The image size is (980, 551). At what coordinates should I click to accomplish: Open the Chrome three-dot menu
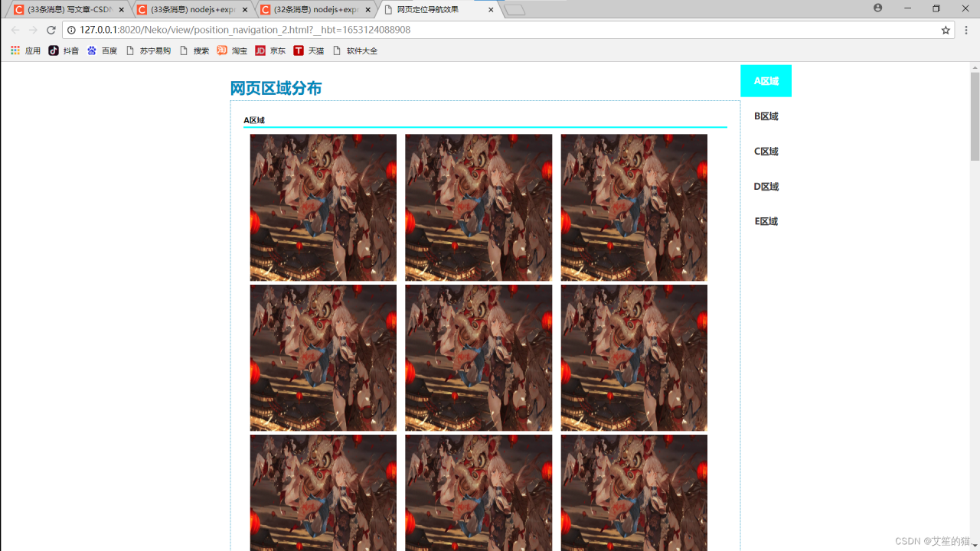click(x=966, y=30)
